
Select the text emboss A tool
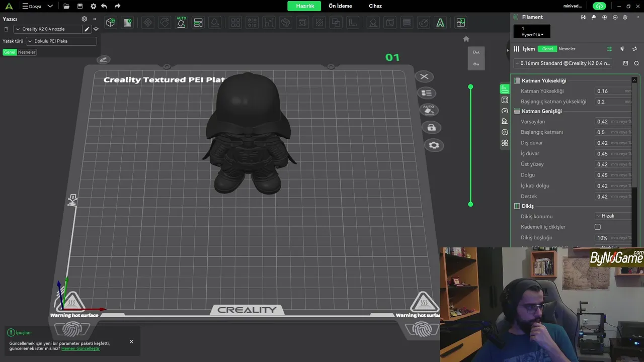pos(440,23)
